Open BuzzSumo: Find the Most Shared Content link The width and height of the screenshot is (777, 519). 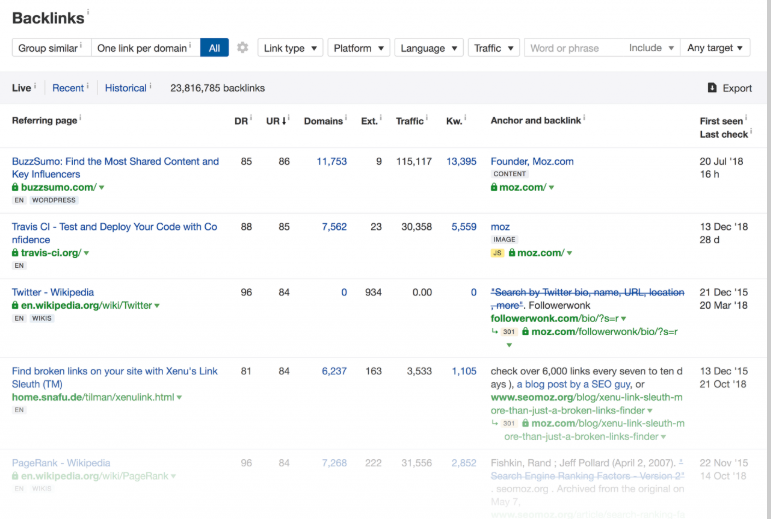115,168
